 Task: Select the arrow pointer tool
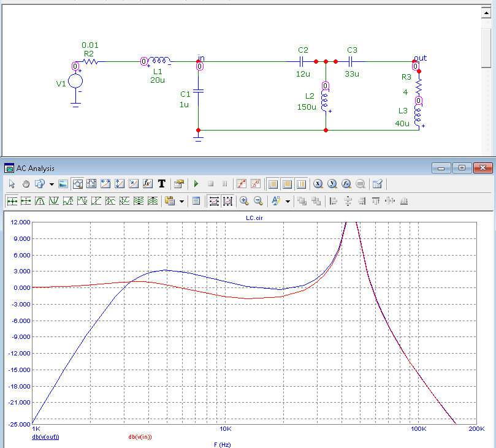pyautogui.click(x=12, y=184)
